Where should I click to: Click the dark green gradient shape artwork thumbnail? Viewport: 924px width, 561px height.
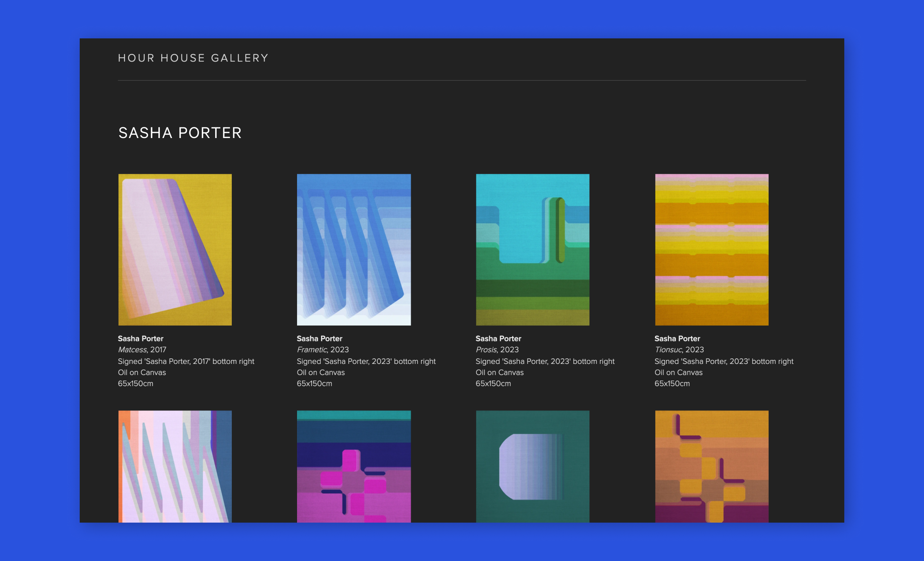click(x=532, y=466)
